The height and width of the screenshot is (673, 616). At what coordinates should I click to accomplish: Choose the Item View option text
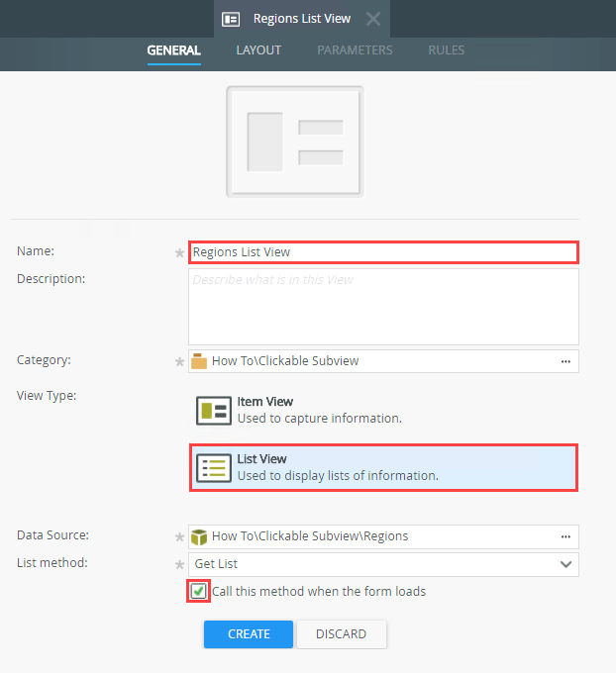tap(320, 410)
